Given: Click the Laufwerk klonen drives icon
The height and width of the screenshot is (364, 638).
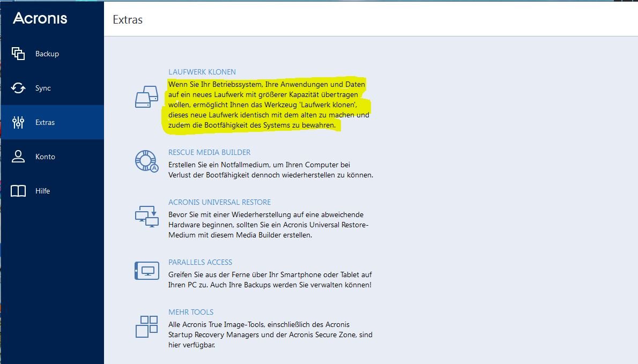Looking at the screenshot, I should click(146, 97).
